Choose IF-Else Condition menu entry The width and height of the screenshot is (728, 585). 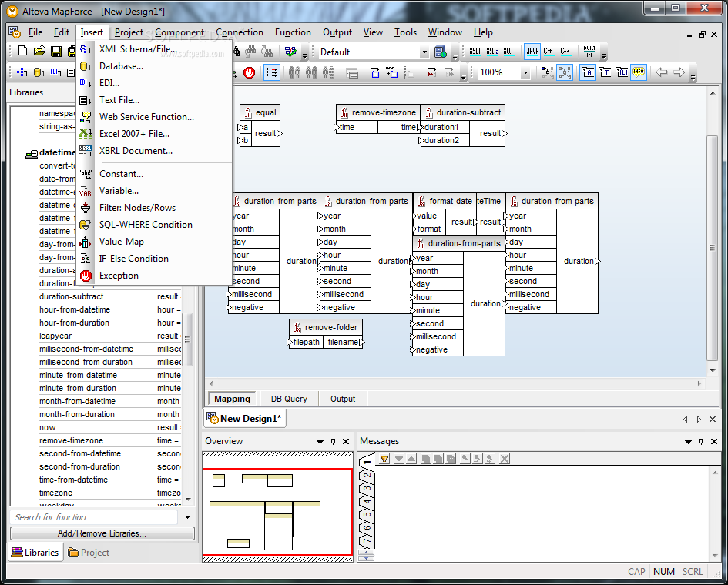155,259
